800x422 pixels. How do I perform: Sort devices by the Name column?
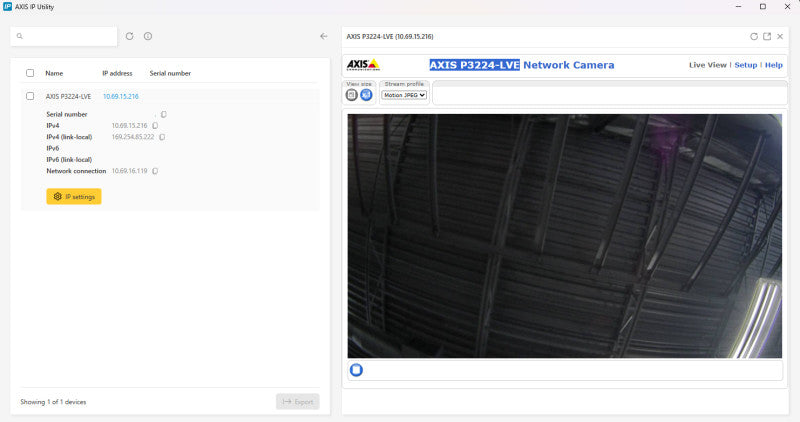pos(54,73)
